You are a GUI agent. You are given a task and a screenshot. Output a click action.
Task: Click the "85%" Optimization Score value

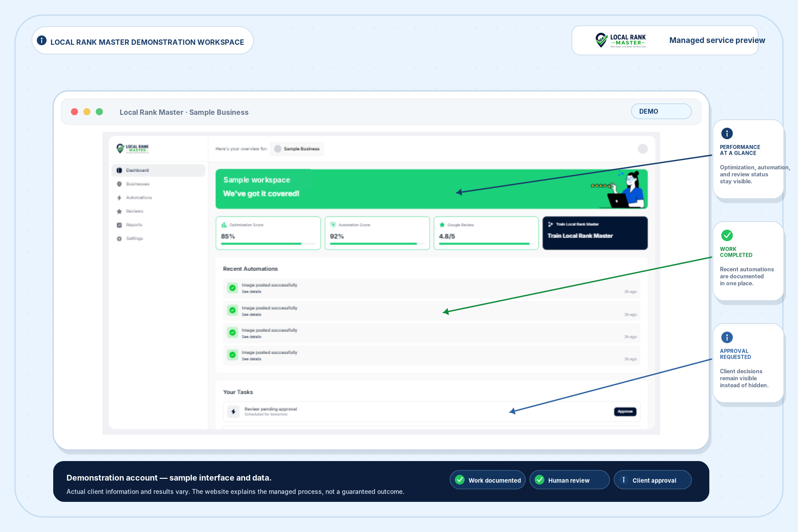point(228,236)
